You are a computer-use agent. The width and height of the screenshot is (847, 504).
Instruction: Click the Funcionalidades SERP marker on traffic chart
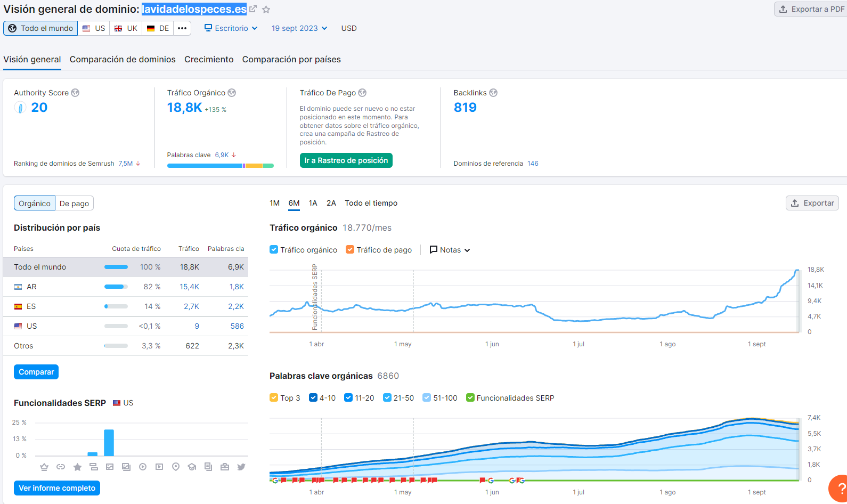pyautogui.click(x=315, y=298)
